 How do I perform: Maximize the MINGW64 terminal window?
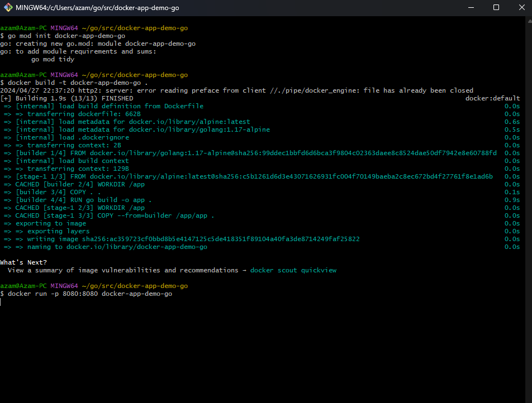pyautogui.click(x=496, y=7)
